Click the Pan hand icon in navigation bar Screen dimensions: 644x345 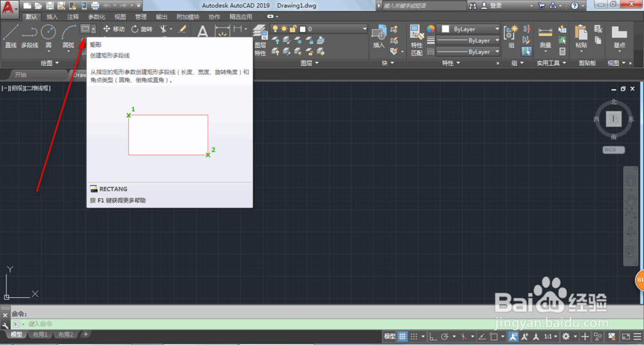click(631, 201)
